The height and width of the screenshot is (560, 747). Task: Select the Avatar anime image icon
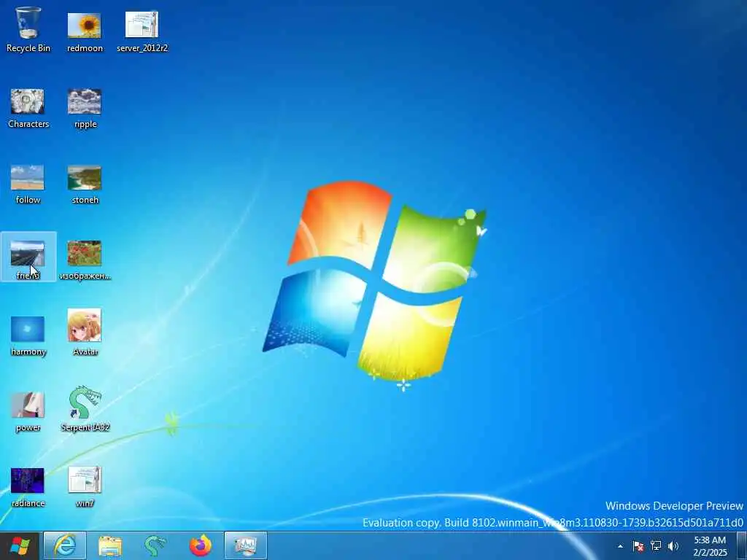coord(85,332)
